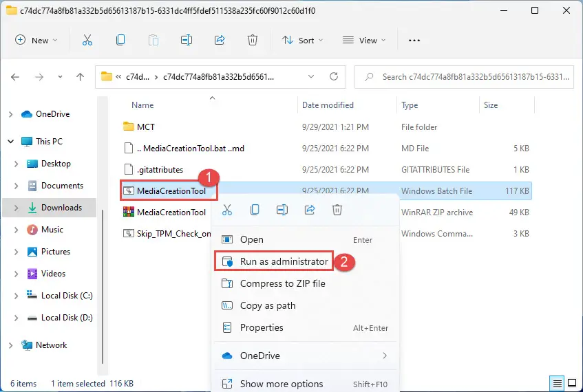Go up one folder level arrow
Screen dimensions: 583x392
pyautogui.click(x=80, y=77)
